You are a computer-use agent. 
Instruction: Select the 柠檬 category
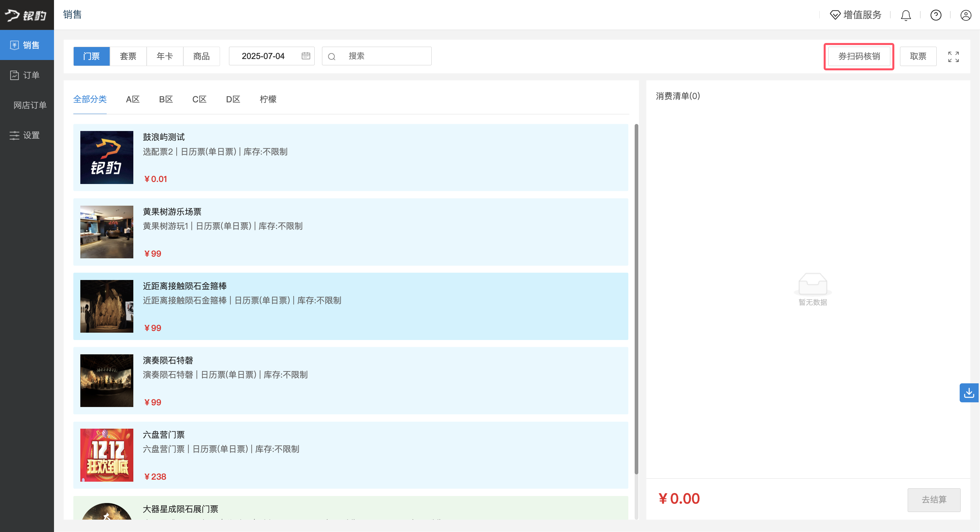coord(268,99)
